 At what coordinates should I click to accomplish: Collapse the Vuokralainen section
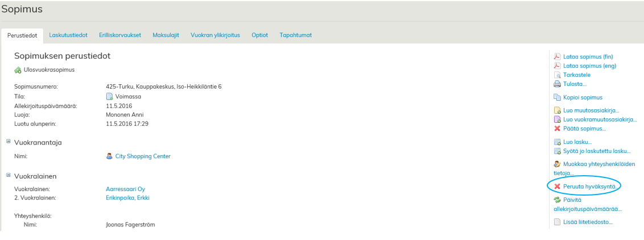click(x=9, y=175)
